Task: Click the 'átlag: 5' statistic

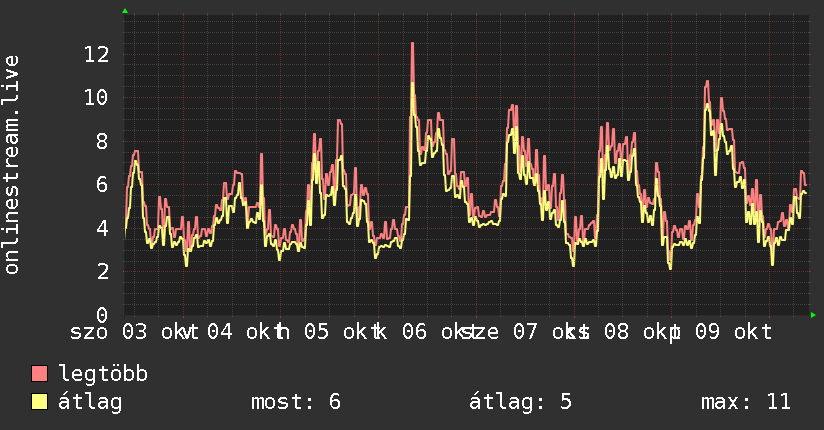Action: click(520, 402)
